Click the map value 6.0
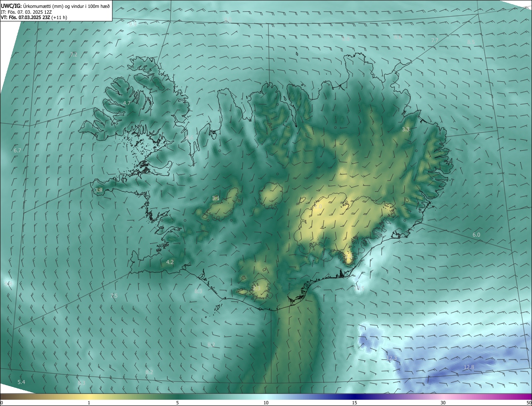Viewport: 532px width, 406px height. [x=476, y=235]
